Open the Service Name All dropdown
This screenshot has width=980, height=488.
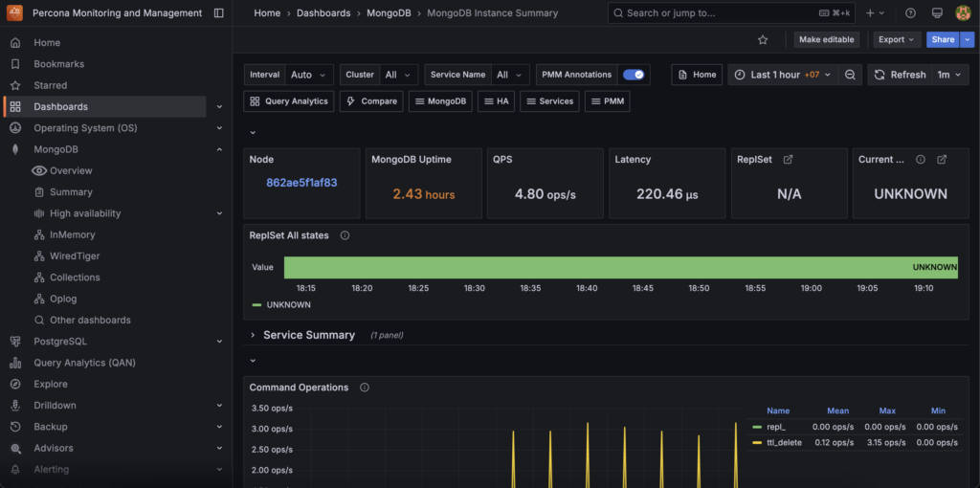pos(511,75)
